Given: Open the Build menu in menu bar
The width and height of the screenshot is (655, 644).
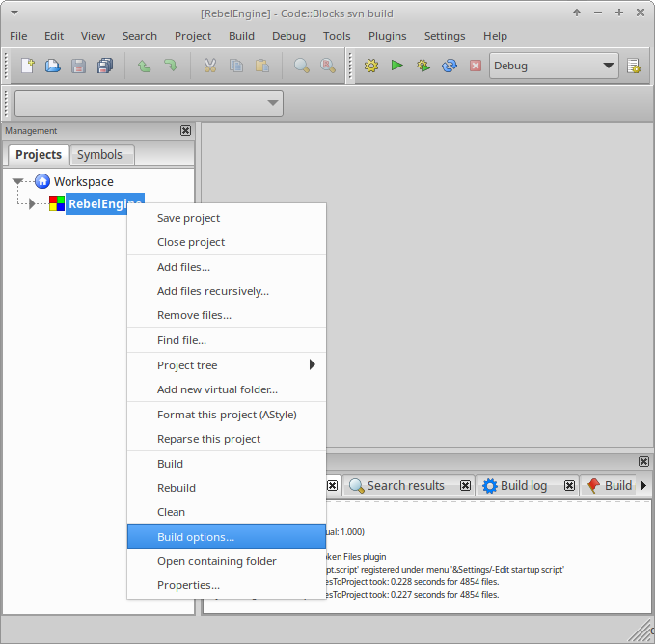Looking at the screenshot, I should coord(241,36).
